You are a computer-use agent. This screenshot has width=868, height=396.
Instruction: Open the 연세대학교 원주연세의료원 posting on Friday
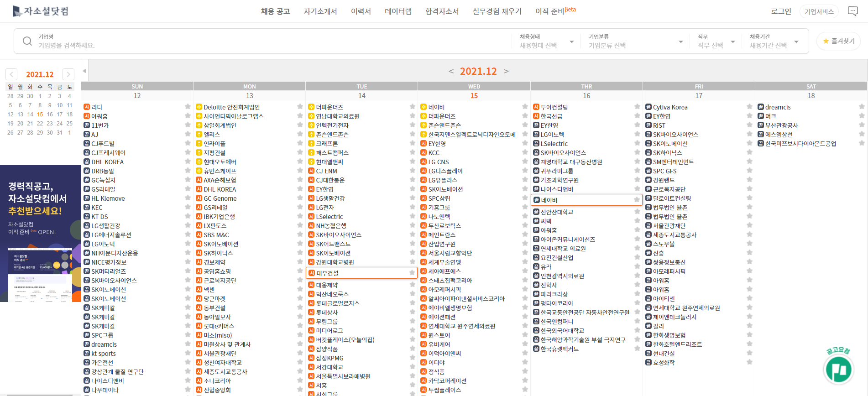(x=686, y=307)
